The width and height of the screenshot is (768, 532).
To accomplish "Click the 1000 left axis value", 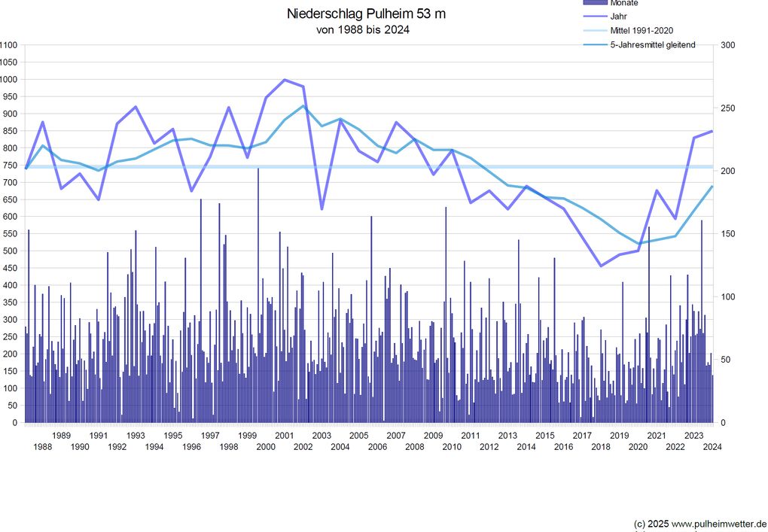I will pyautogui.click(x=8, y=79).
